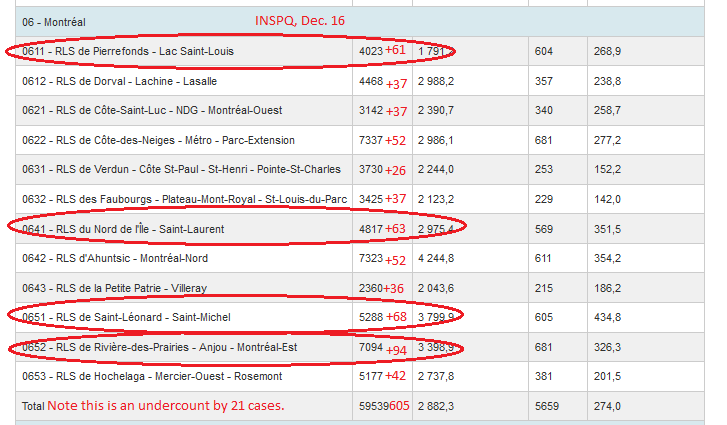Click value 258,7 in Côte-Saint-Luc row

(607, 111)
